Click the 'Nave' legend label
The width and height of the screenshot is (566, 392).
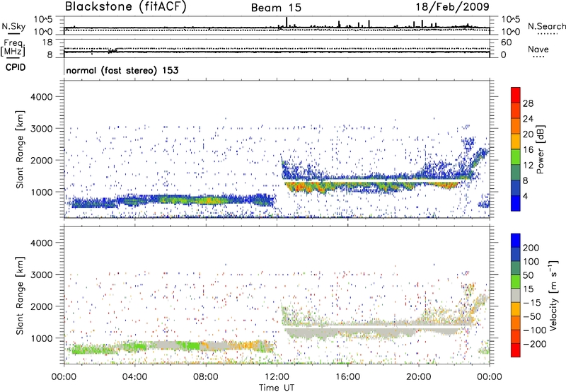[x=538, y=50]
